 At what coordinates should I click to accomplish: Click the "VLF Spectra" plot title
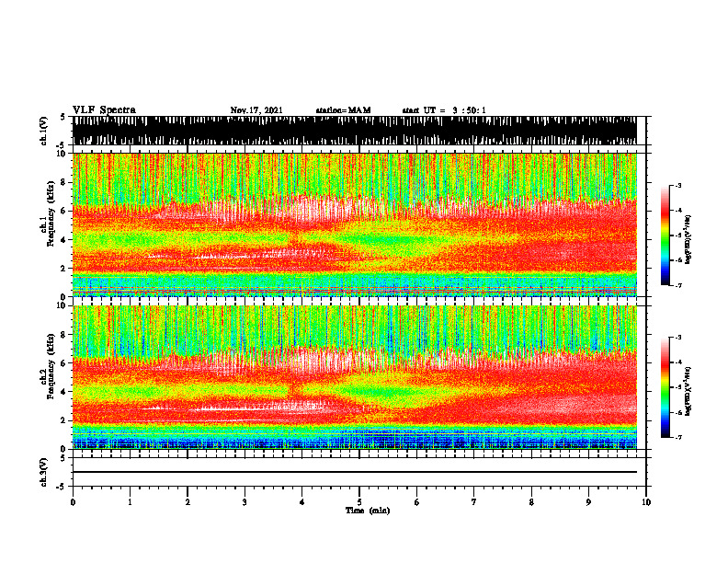pos(104,110)
